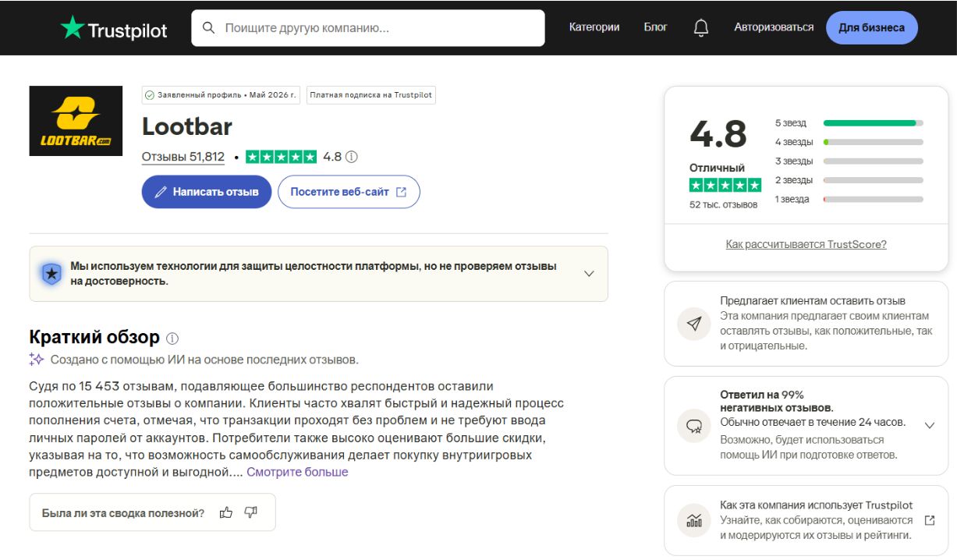Click the green stars under Отличный
Screen dimensions: 957x560
tap(725, 186)
